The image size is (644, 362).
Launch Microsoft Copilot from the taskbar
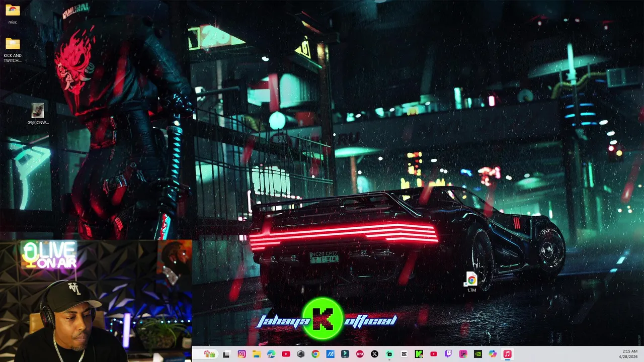pos(493,354)
